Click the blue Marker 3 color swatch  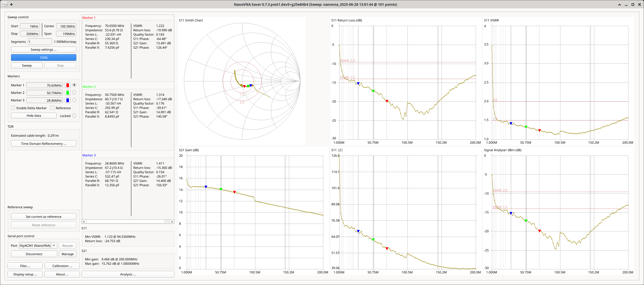point(68,100)
